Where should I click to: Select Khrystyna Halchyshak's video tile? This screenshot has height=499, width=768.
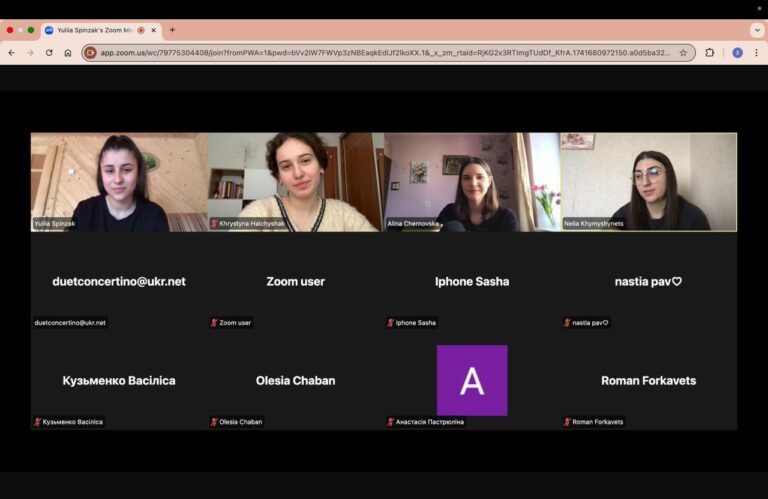tap(295, 182)
